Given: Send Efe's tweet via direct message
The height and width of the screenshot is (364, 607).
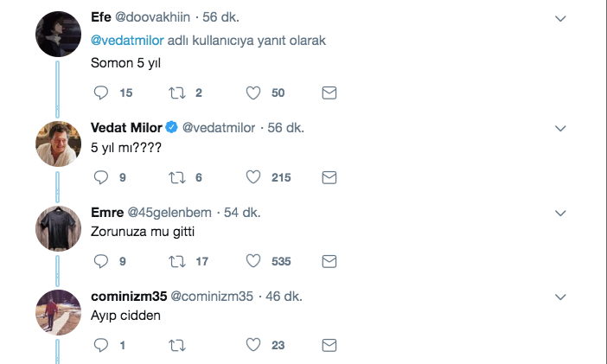Looking at the screenshot, I should click(329, 93).
